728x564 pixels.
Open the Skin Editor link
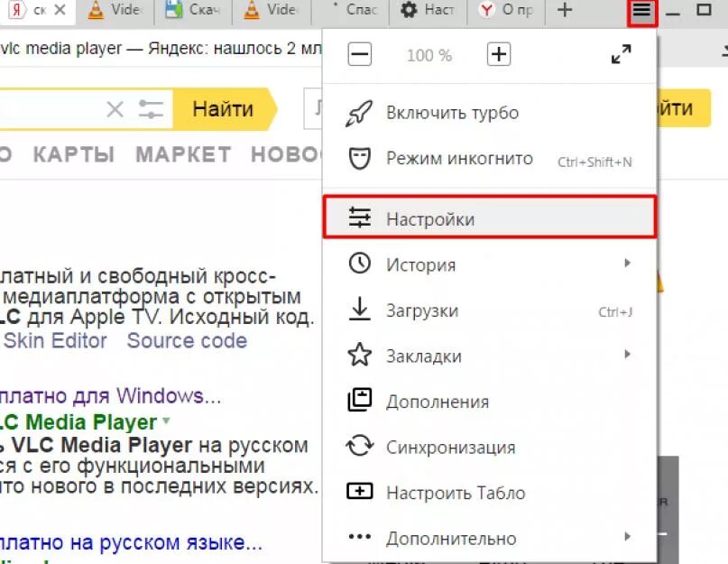click(55, 340)
